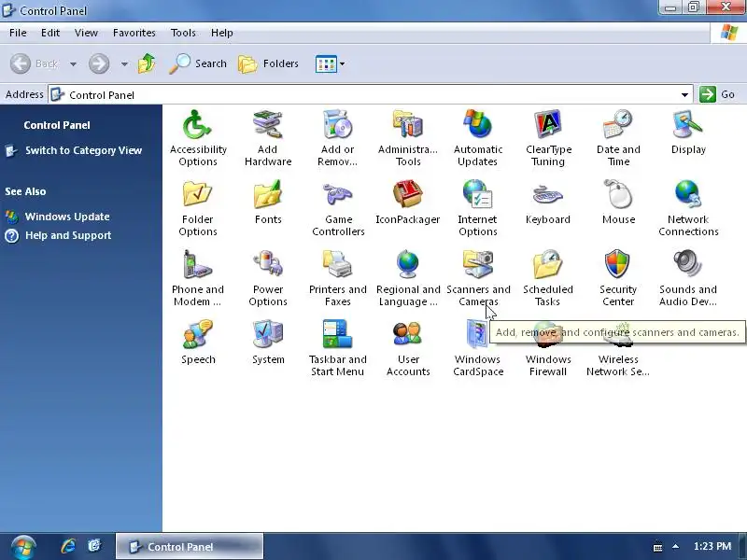The height and width of the screenshot is (560, 747).
Task: Toggle the Folders pane button
Action: pyautogui.click(x=268, y=63)
